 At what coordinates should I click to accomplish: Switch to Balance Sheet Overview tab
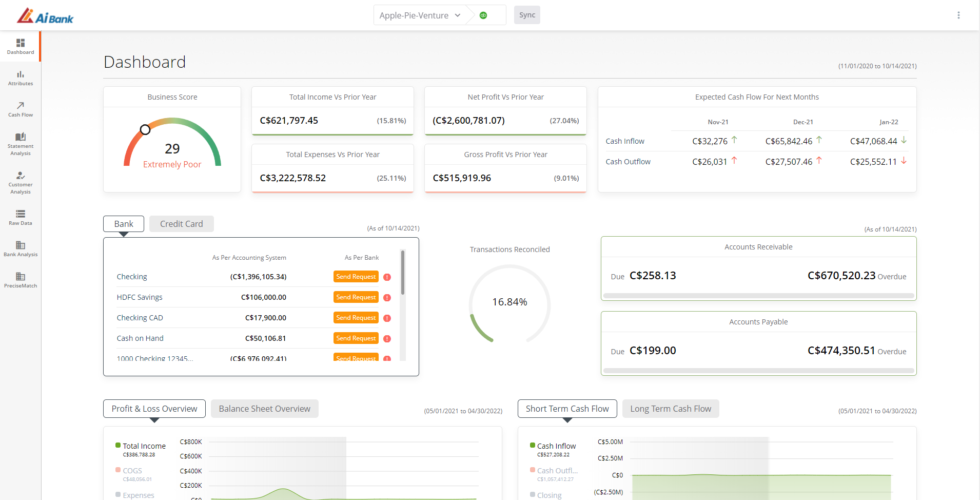coord(265,409)
